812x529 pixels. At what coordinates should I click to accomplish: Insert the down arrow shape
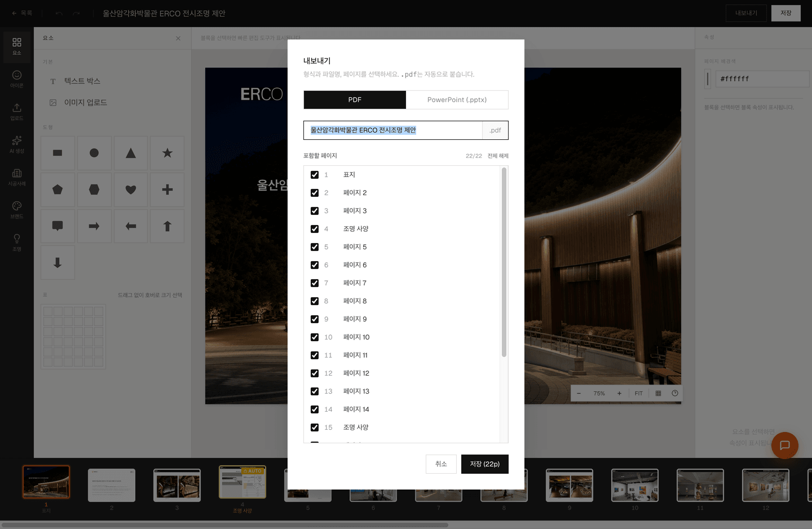58,263
